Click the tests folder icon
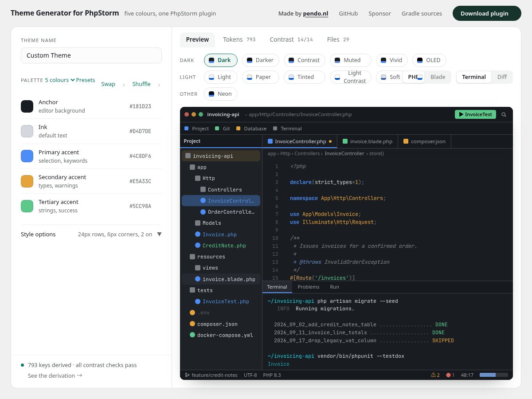The image size is (532, 399). pos(192,290)
